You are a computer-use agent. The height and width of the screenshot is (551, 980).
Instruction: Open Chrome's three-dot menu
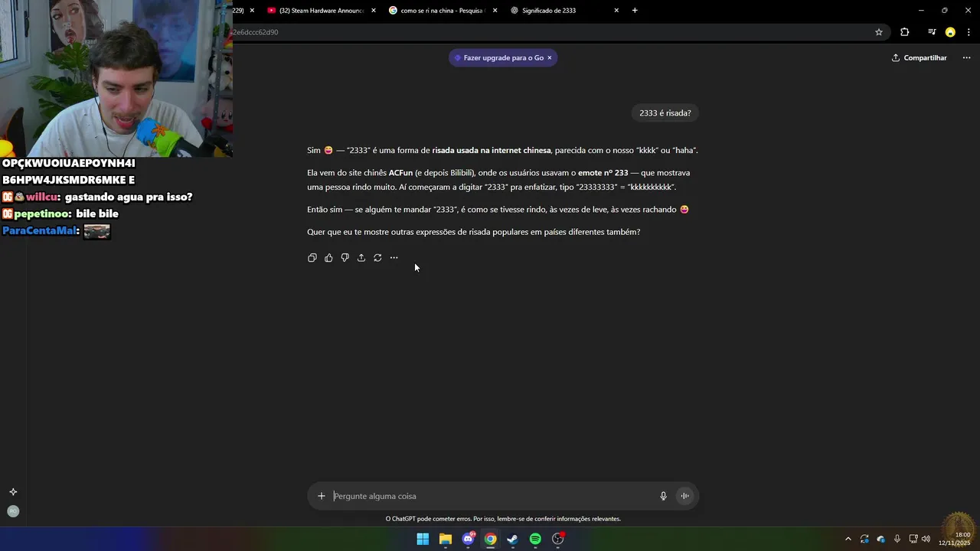point(969,32)
